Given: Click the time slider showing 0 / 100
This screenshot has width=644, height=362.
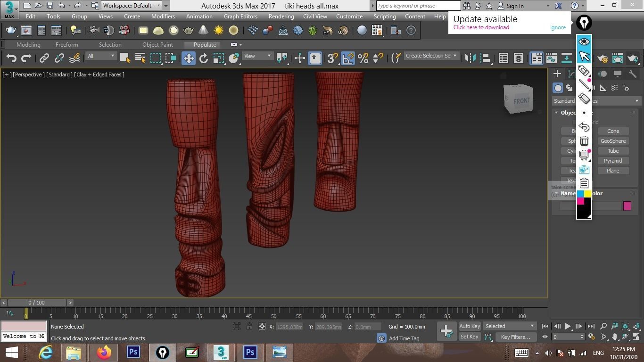Looking at the screenshot, I should click(36, 303).
